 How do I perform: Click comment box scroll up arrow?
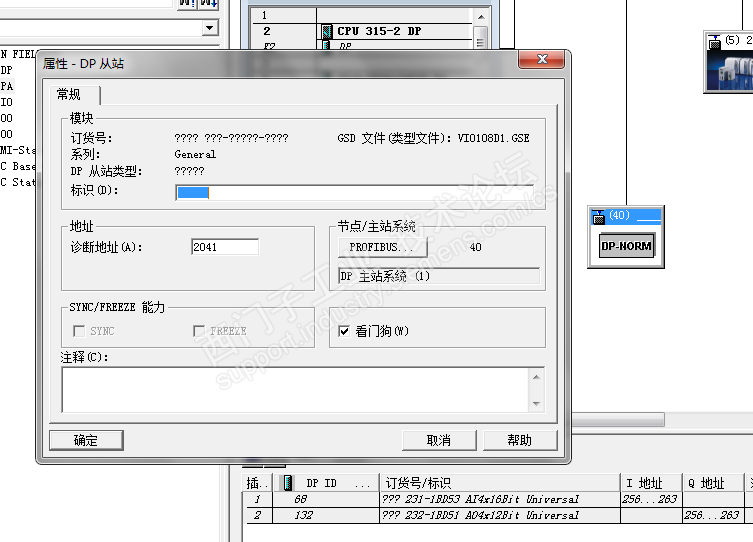coord(536,377)
